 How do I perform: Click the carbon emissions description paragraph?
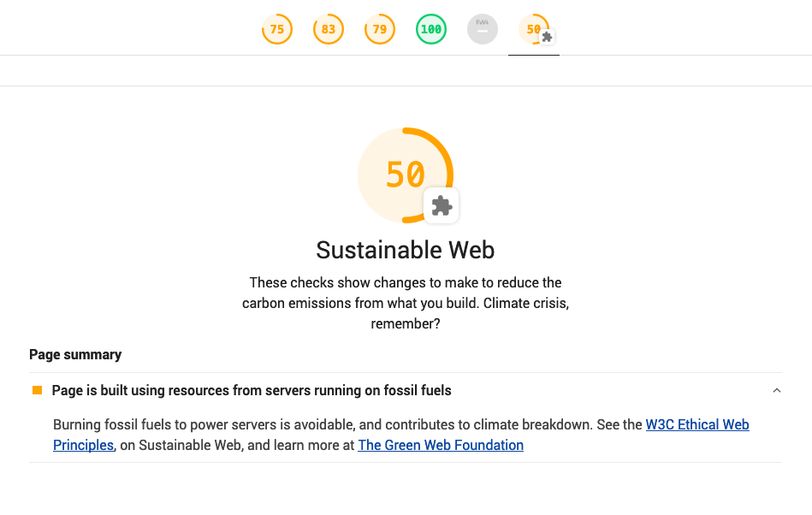[406, 303]
